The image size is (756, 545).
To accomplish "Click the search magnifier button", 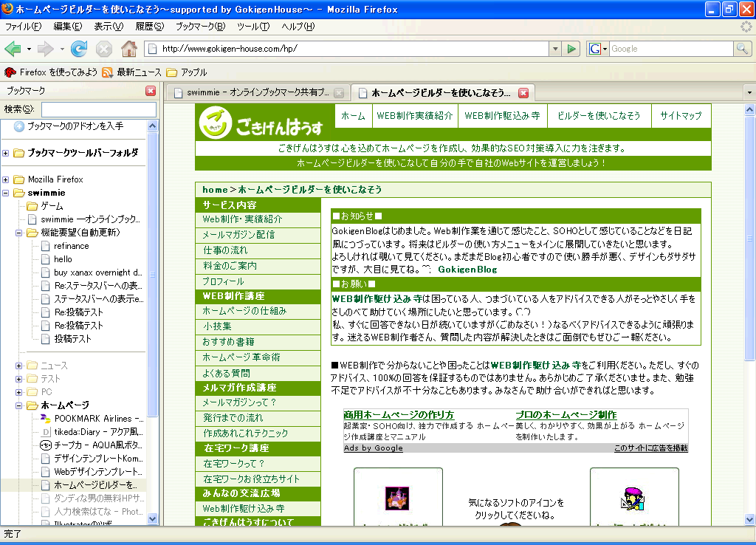I will click(x=742, y=49).
